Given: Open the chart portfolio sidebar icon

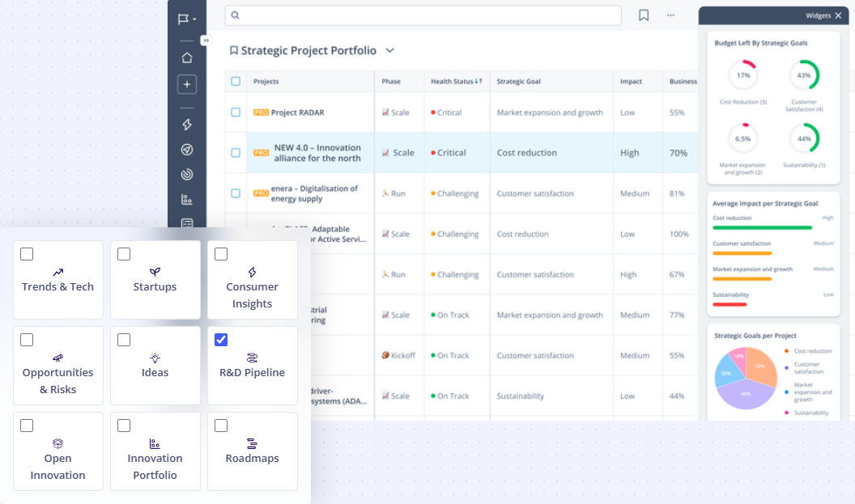Looking at the screenshot, I should pyautogui.click(x=187, y=200).
